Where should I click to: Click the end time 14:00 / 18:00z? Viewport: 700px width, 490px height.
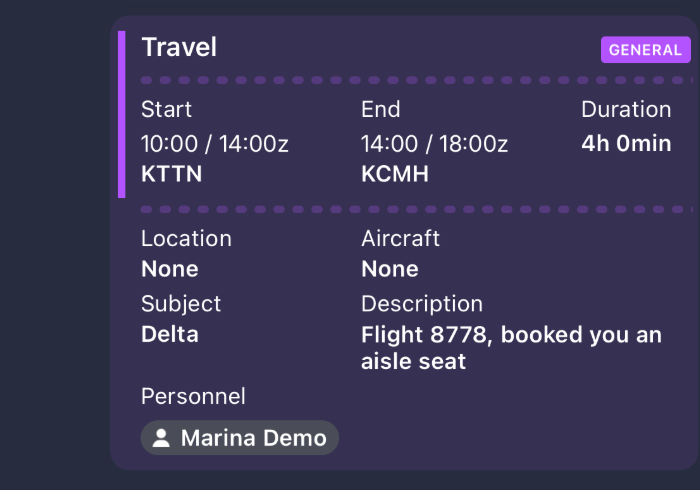tap(434, 143)
